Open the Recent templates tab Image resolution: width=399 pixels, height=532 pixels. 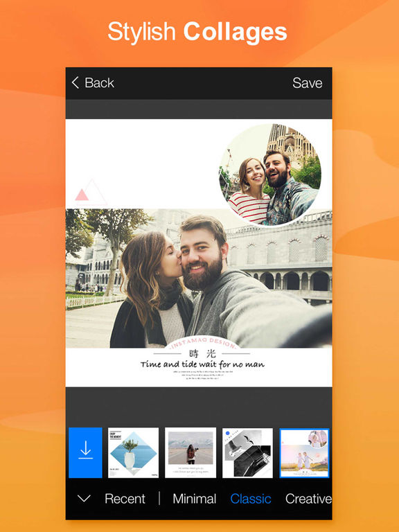click(x=125, y=499)
